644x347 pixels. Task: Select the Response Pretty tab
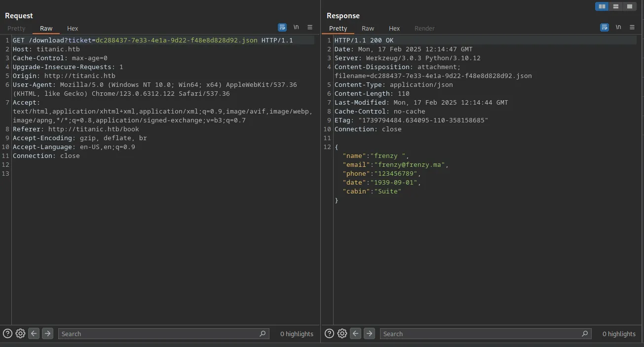point(338,28)
